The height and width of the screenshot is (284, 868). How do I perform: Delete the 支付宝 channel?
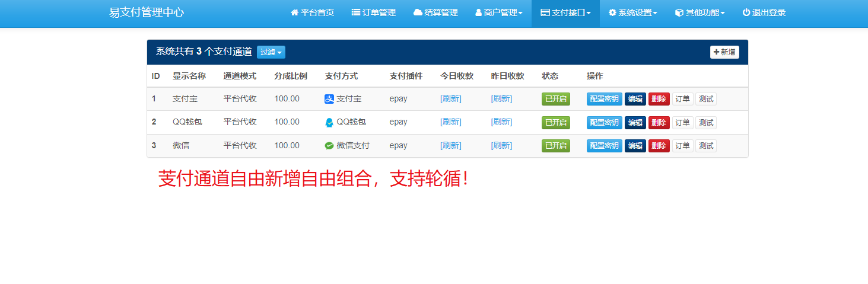click(659, 99)
